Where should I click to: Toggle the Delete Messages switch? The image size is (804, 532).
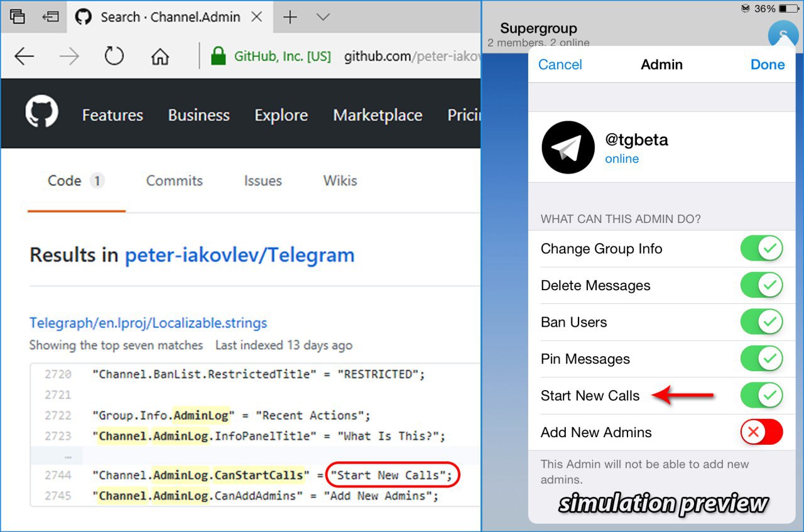click(761, 286)
